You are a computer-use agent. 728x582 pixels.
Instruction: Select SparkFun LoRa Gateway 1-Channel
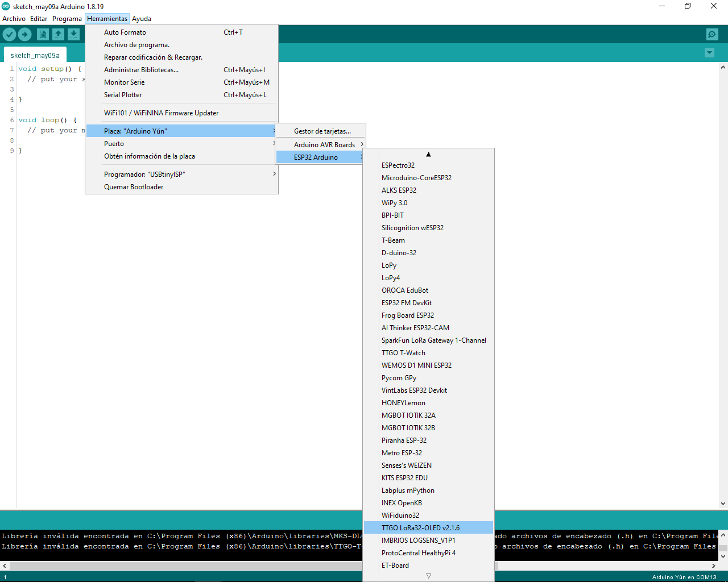pyautogui.click(x=428, y=340)
